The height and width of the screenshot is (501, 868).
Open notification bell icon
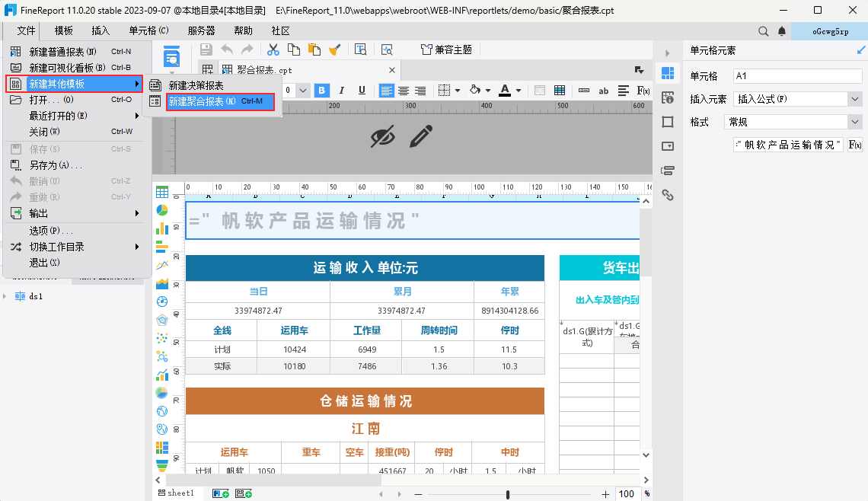(782, 31)
